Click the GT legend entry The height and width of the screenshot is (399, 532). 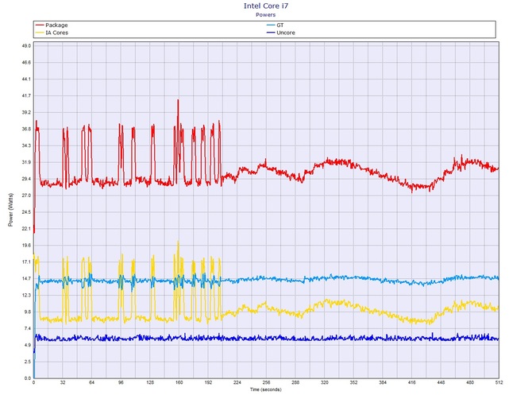point(276,25)
